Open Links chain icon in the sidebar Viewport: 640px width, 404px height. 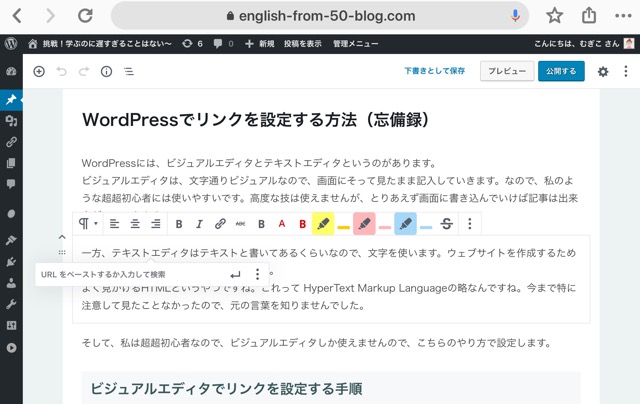coord(11,142)
